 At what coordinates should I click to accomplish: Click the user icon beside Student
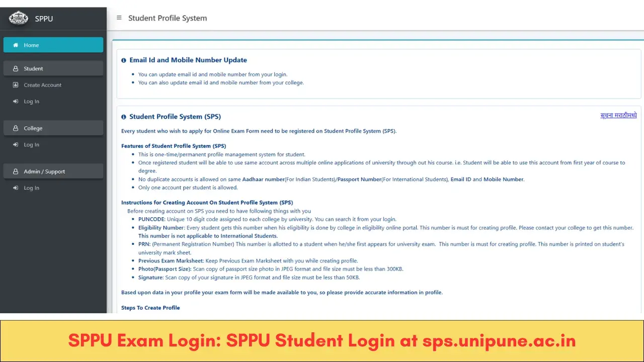(x=16, y=68)
